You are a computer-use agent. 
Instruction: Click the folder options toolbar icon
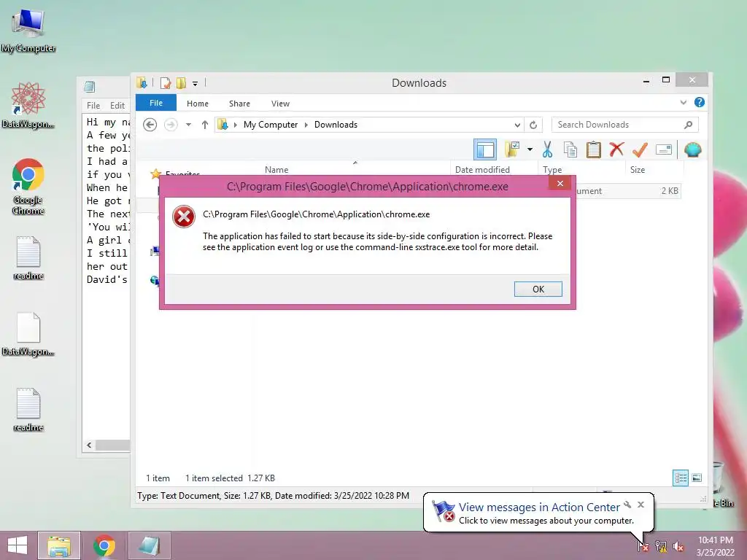(x=512, y=149)
